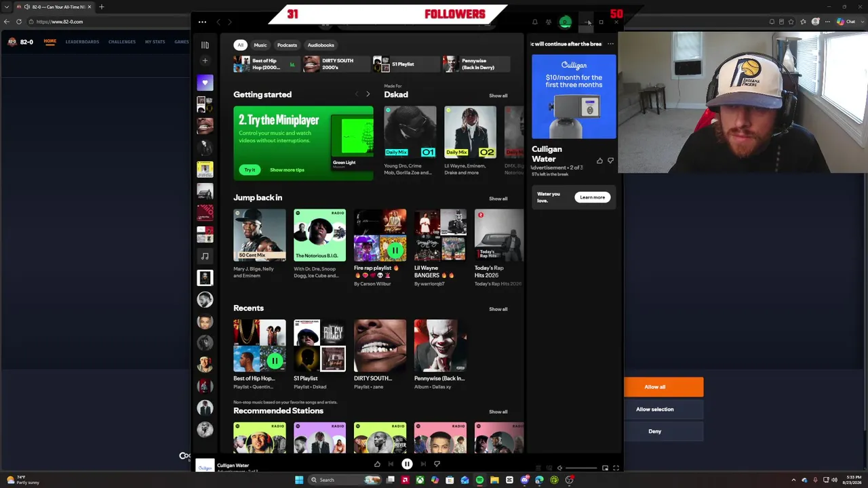This screenshot has height=488, width=868.
Task: Open the DIRTY SOUTH playlist in Recents
Action: 380,354
